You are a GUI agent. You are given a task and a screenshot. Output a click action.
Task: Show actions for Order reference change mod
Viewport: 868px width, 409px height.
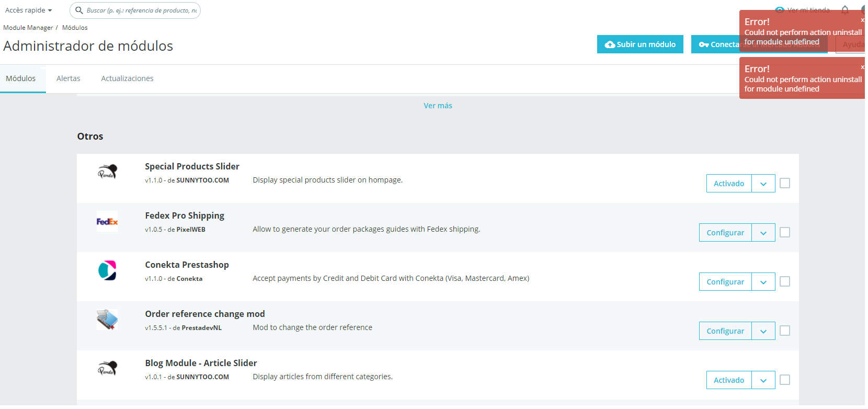click(763, 331)
